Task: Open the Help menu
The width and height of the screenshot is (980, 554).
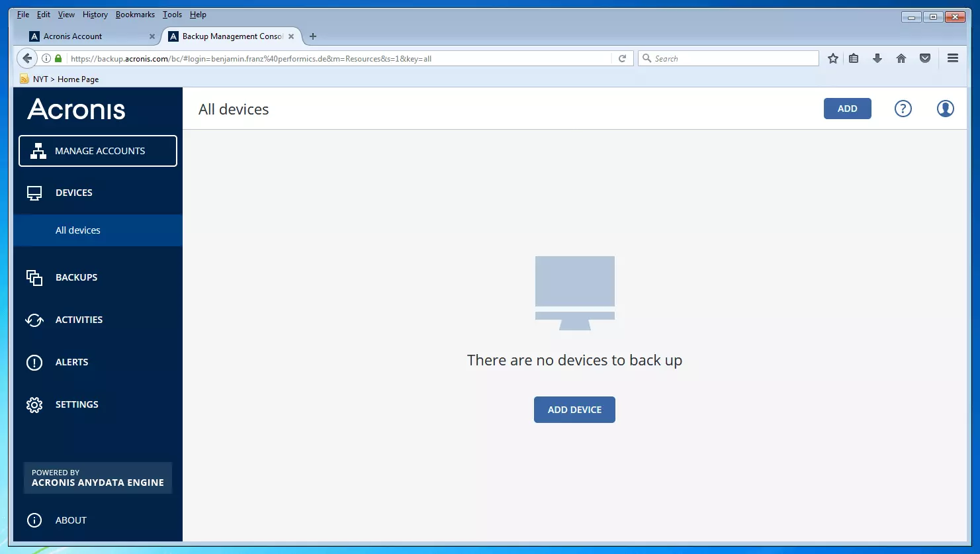Action: pos(198,15)
